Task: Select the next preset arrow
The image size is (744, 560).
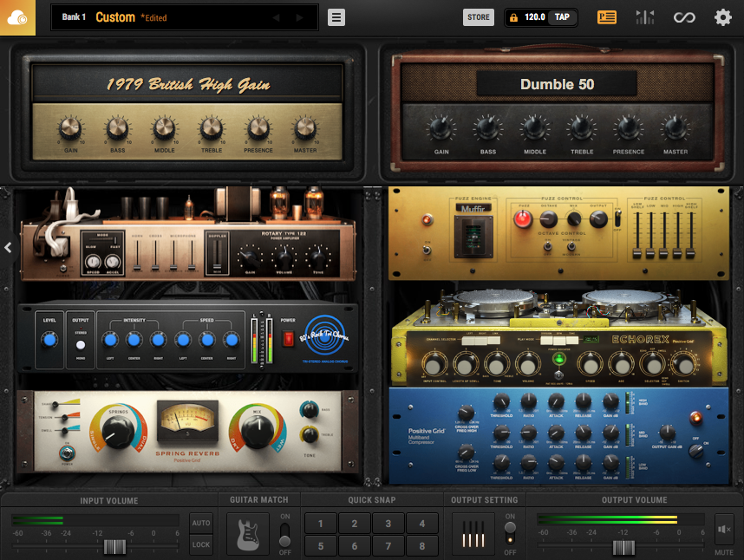Action: point(299,17)
